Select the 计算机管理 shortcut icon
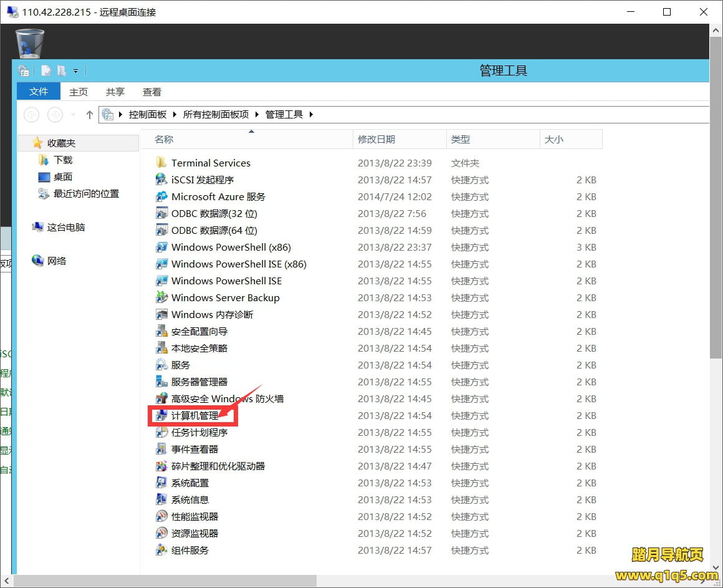 161,415
